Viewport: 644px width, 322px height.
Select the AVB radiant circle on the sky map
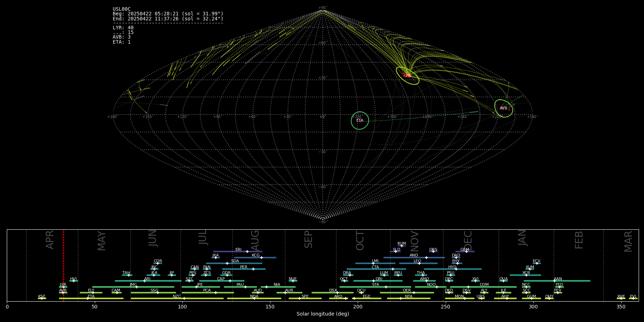(504, 108)
